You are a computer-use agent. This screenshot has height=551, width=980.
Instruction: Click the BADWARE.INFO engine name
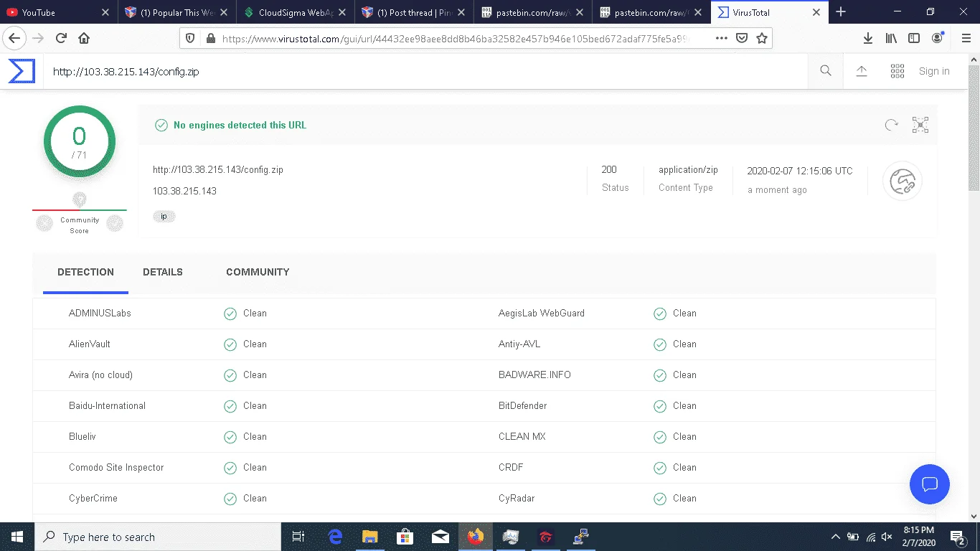pos(534,375)
